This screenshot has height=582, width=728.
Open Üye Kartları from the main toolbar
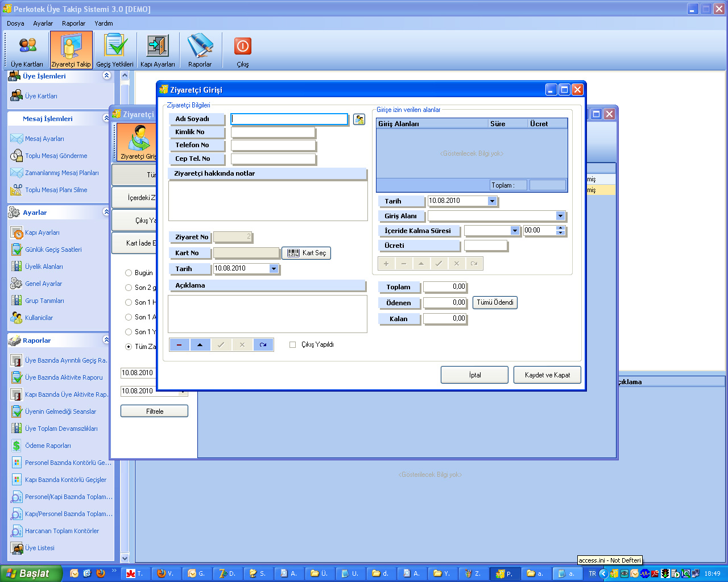(27, 51)
